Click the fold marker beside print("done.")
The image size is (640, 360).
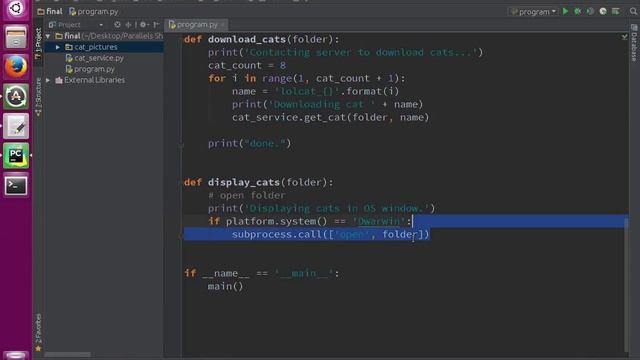pyautogui.click(x=181, y=145)
